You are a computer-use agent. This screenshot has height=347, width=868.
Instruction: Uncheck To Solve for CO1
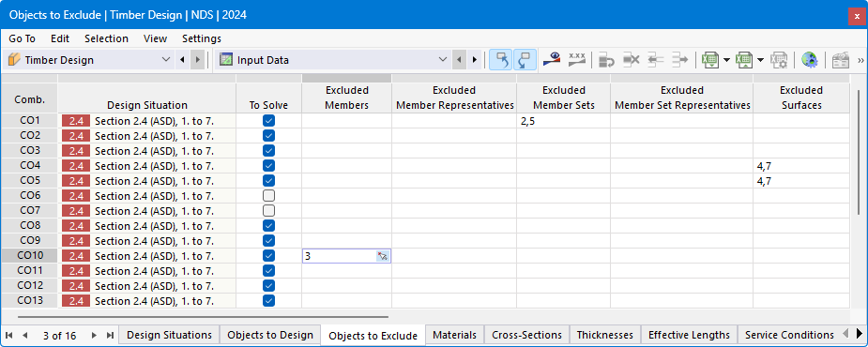click(269, 121)
